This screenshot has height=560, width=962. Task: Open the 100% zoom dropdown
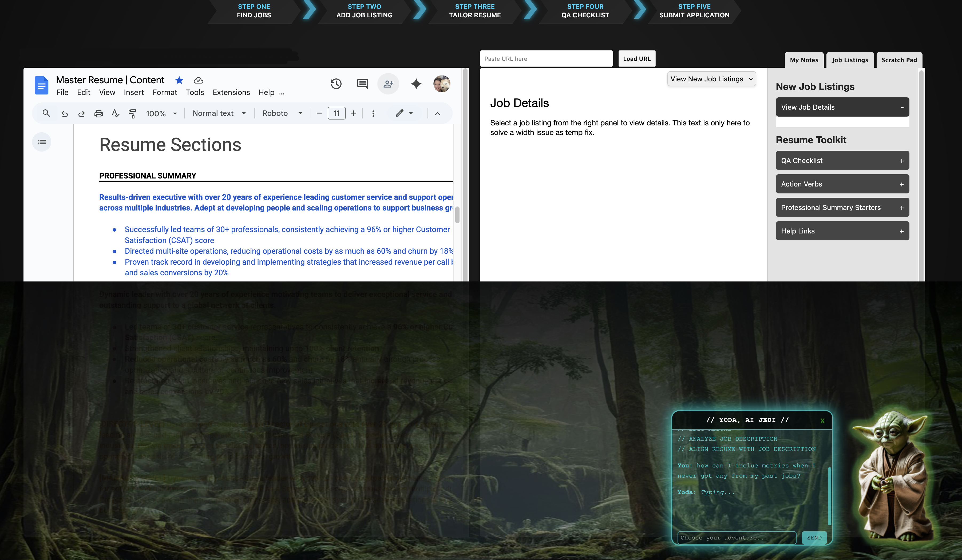(161, 113)
